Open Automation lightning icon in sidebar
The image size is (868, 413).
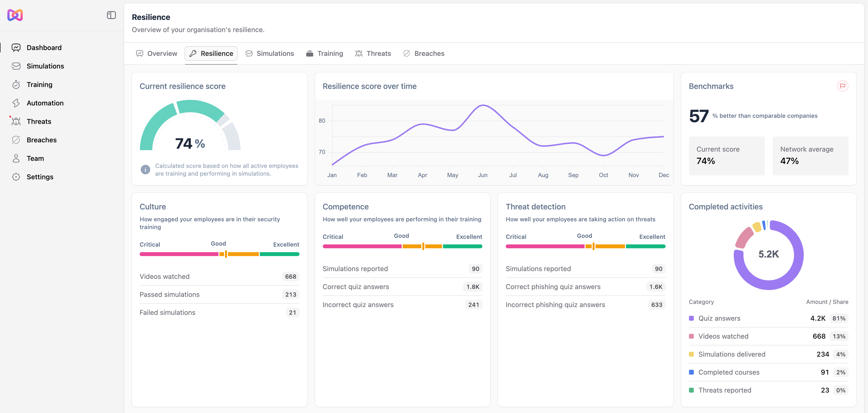[x=16, y=103]
